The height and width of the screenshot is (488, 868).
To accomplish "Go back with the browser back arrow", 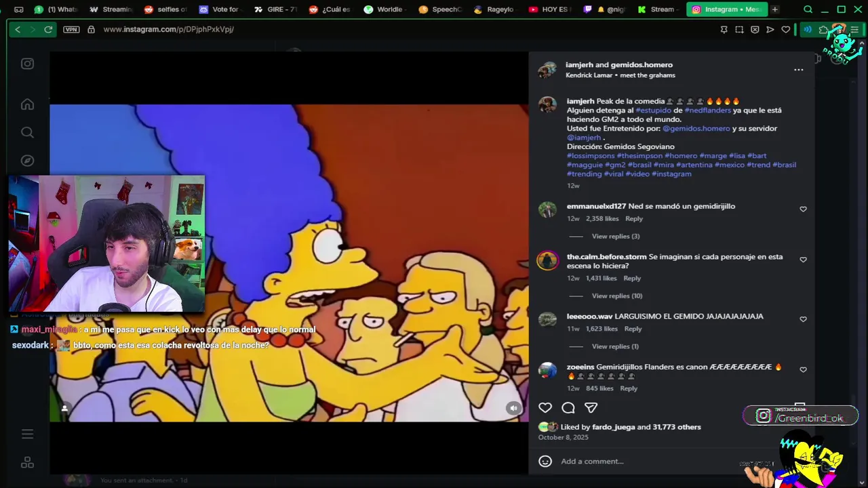I will 18,29.
